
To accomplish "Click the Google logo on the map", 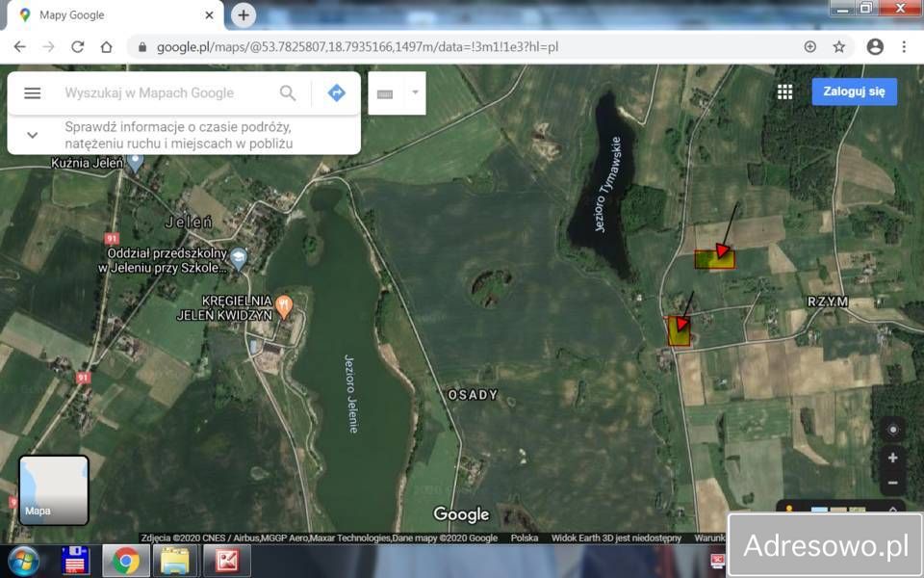I will (x=461, y=514).
